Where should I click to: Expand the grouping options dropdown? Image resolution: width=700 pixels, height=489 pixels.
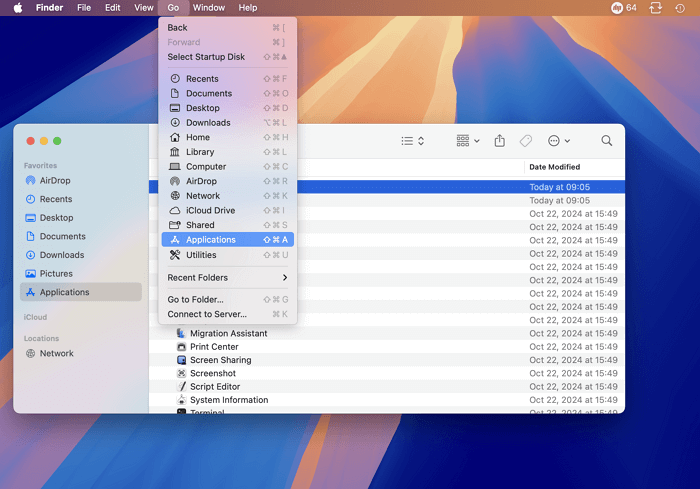pyautogui.click(x=467, y=141)
